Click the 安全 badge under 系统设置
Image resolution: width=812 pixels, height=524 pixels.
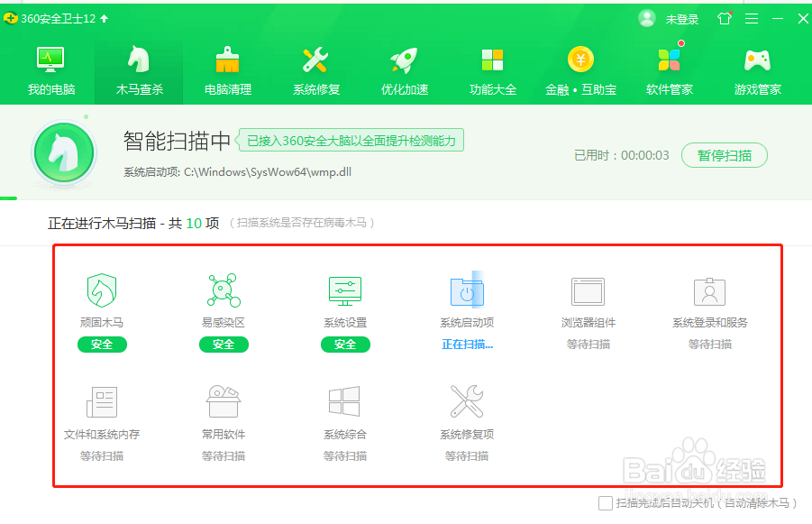click(x=345, y=345)
